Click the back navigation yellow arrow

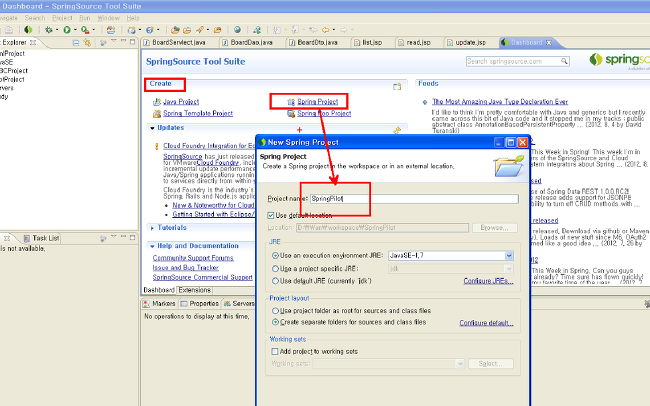coord(325,30)
